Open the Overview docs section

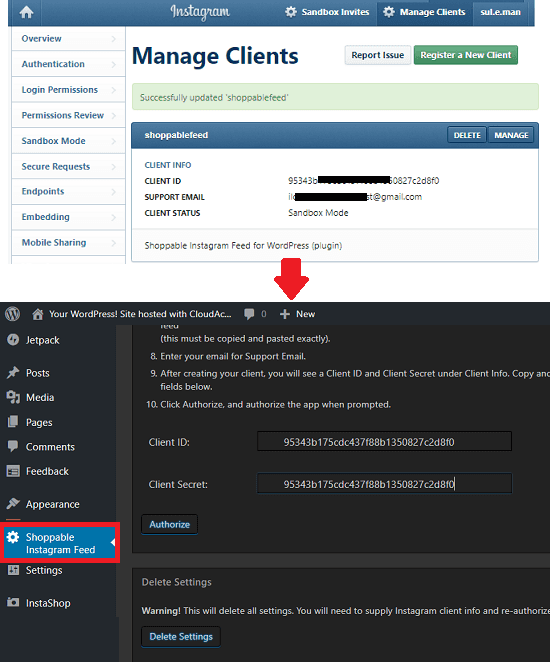(x=68, y=39)
